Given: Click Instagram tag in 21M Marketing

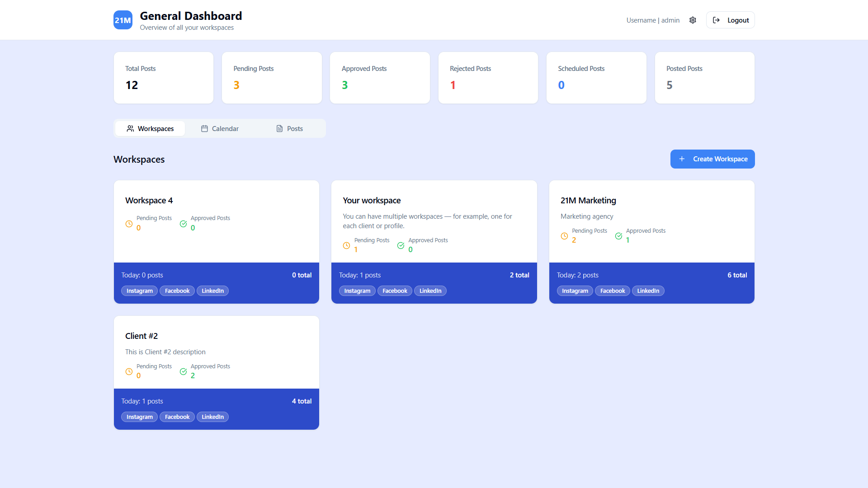Looking at the screenshot, I should (x=575, y=291).
